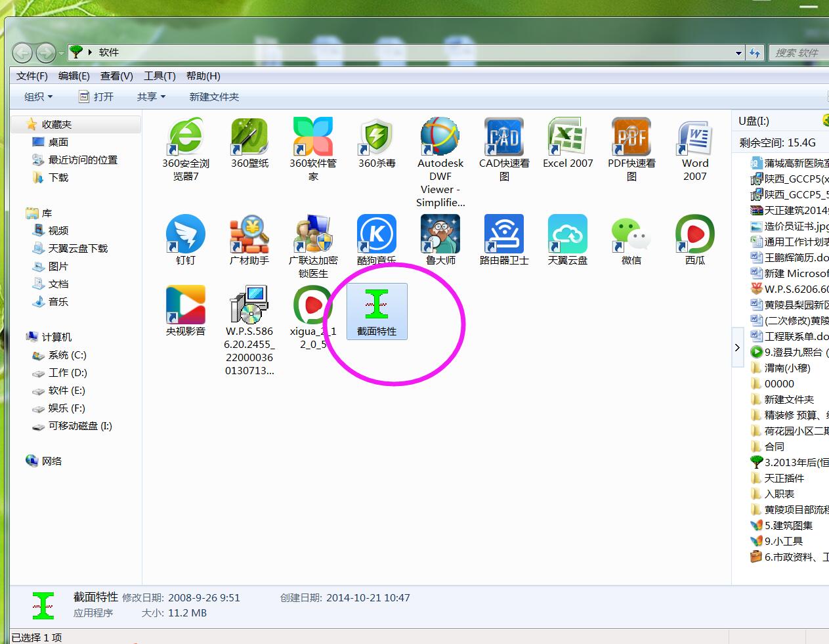The image size is (829, 644).
Task: Select 计算机 in navigation pane
Action: (56, 337)
